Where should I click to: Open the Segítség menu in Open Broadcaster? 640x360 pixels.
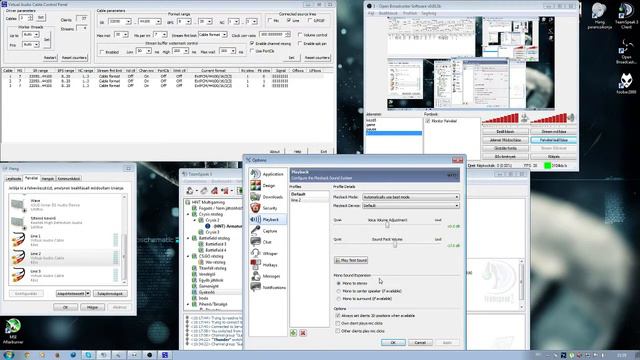point(429,13)
